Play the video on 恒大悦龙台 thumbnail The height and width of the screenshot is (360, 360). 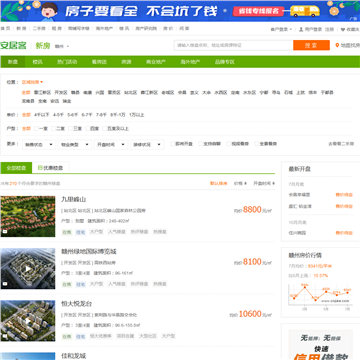28,321
